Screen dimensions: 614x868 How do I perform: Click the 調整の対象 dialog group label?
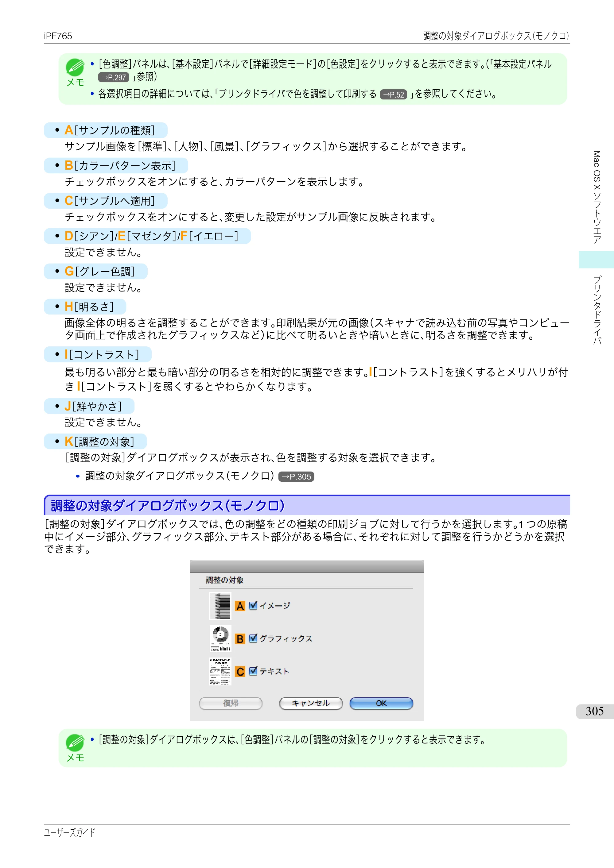[x=225, y=580]
